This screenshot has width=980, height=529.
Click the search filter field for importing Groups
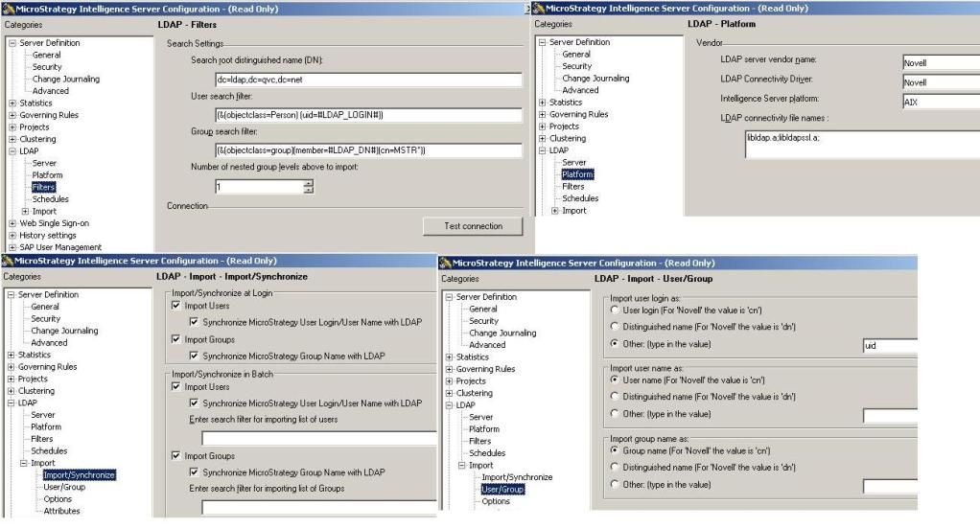coord(318,507)
